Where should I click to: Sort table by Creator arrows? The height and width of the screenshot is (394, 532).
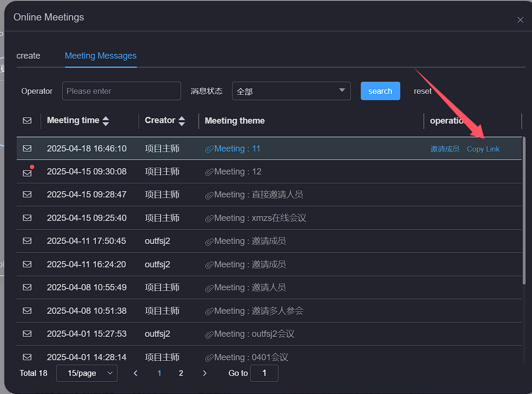(182, 121)
